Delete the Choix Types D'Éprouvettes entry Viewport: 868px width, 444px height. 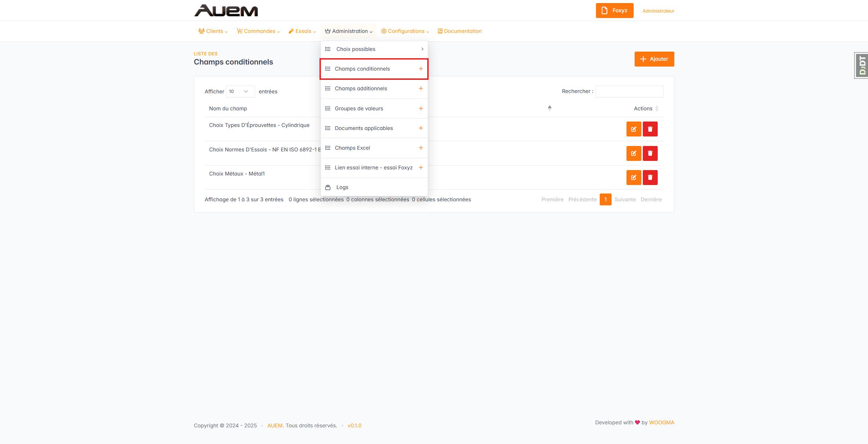pos(650,129)
